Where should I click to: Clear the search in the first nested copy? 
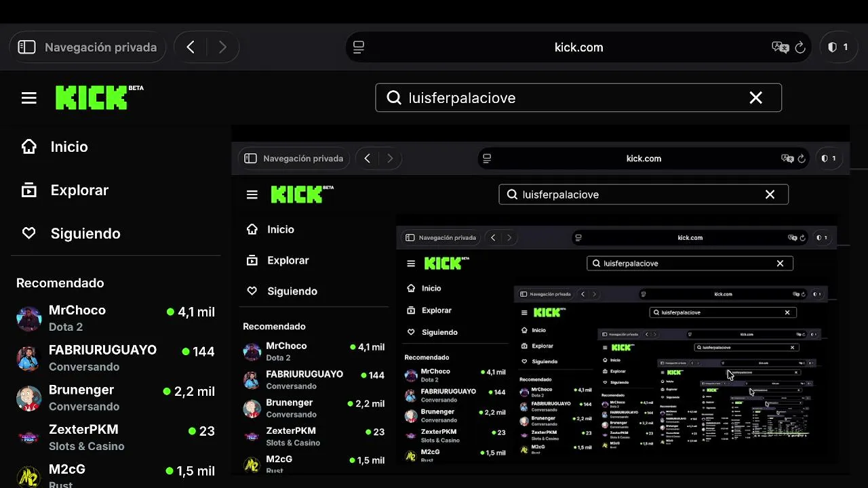(x=770, y=195)
